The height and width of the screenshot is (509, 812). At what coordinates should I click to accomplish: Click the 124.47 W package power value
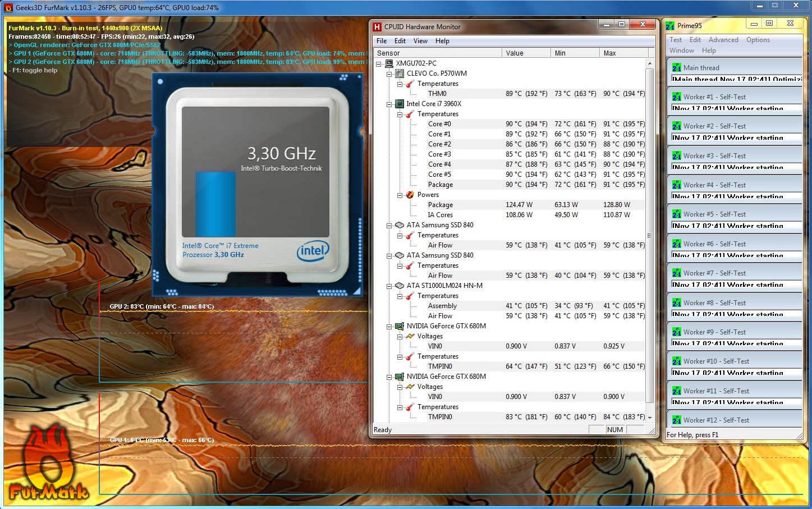click(x=519, y=205)
